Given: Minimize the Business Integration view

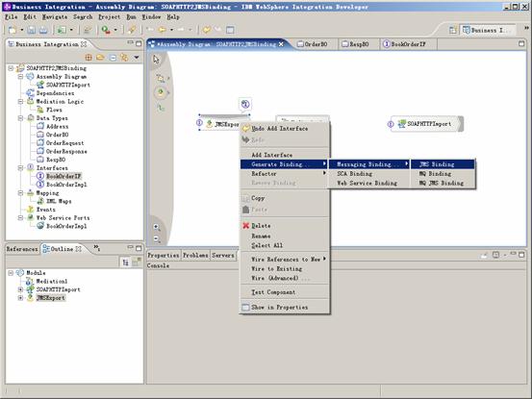Looking at the screenshot, I should (x=130, y=43).
